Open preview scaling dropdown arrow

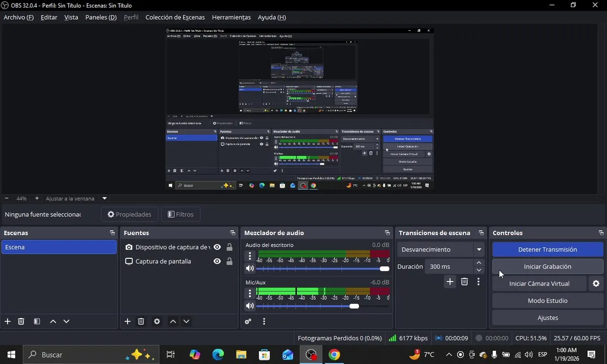pos(105,199)
